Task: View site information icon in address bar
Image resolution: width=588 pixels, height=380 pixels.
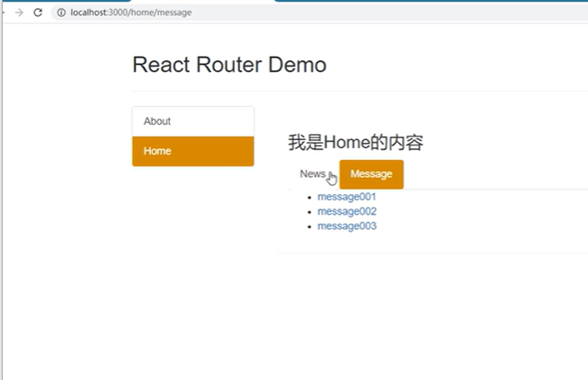Action: 61,13
